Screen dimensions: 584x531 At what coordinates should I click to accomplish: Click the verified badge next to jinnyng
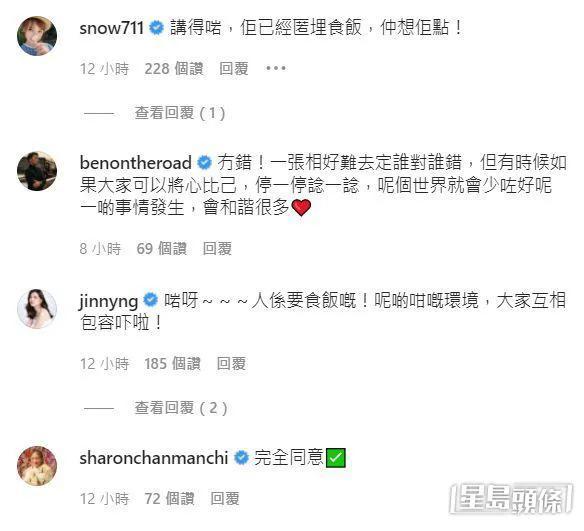150,301
